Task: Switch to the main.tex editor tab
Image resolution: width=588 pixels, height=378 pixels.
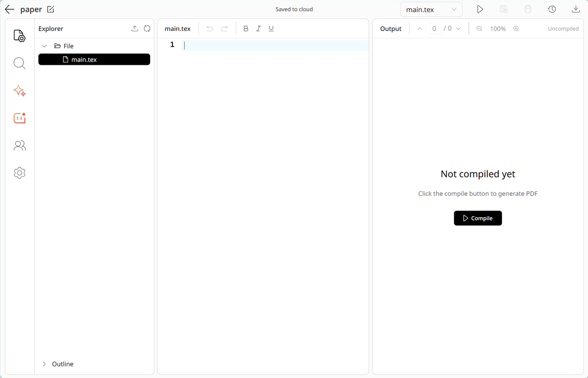Action: click(x=178, y=29)
